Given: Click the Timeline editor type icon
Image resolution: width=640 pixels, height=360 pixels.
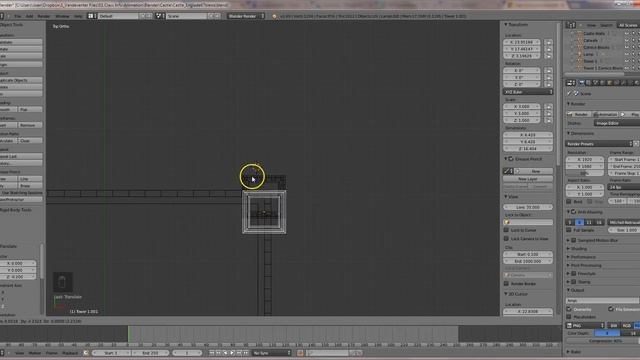Looking at the screenshot, I should [x=2, y=353].
